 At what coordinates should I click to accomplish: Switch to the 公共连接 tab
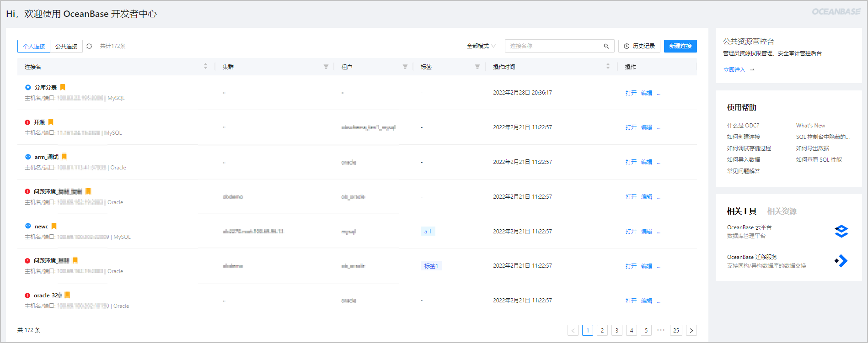(x=66, y=46)
